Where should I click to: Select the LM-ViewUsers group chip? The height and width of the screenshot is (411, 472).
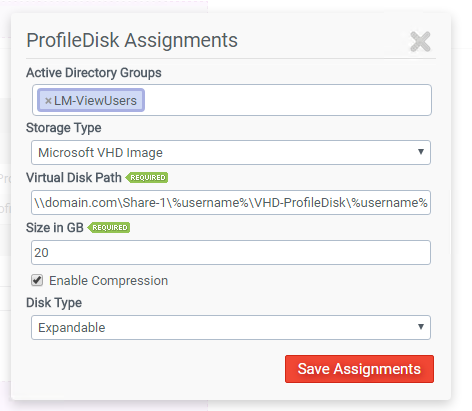pos(91,100)
